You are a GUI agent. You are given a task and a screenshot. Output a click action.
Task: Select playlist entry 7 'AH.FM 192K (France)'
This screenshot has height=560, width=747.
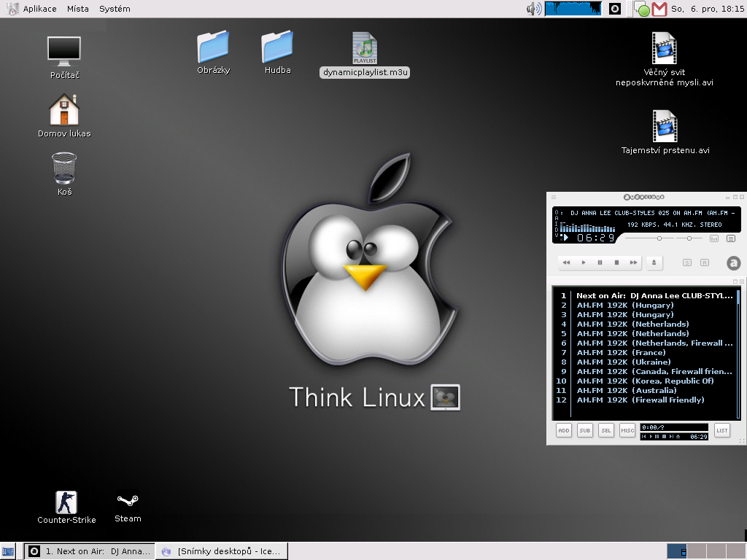[x=644, y=352]
